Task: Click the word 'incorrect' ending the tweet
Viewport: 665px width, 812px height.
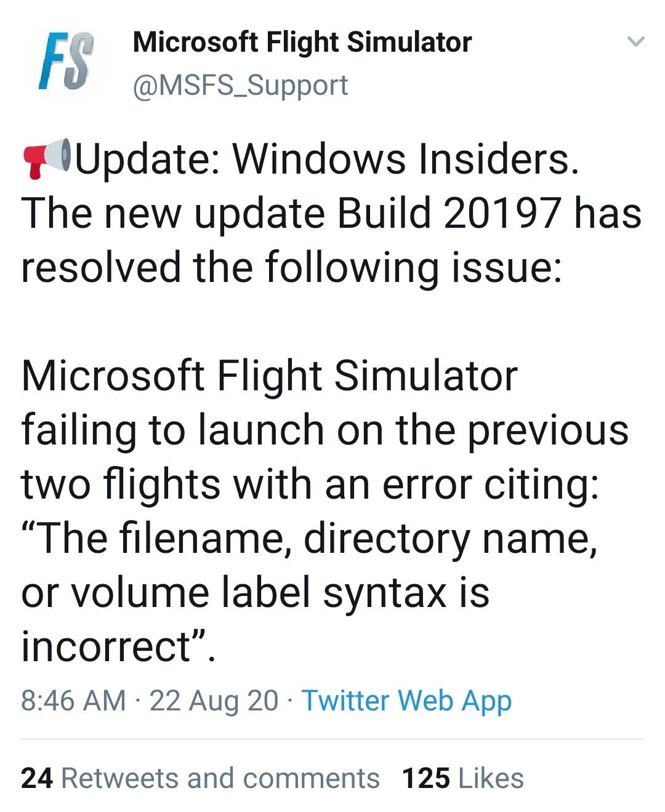Action: 108,646
